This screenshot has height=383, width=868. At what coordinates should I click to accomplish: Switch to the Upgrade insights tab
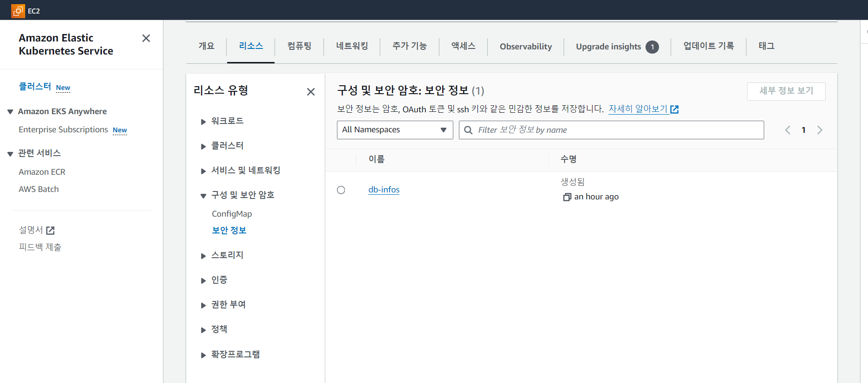pos(608,47)
